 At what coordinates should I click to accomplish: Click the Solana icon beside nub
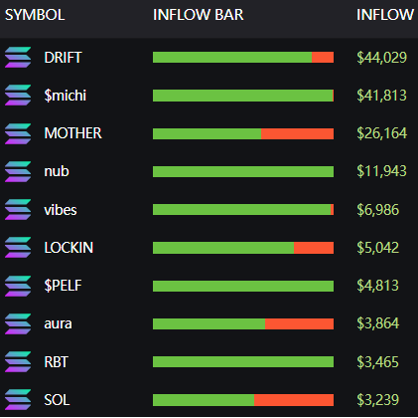pyautogui.click(x=18, y=171)
